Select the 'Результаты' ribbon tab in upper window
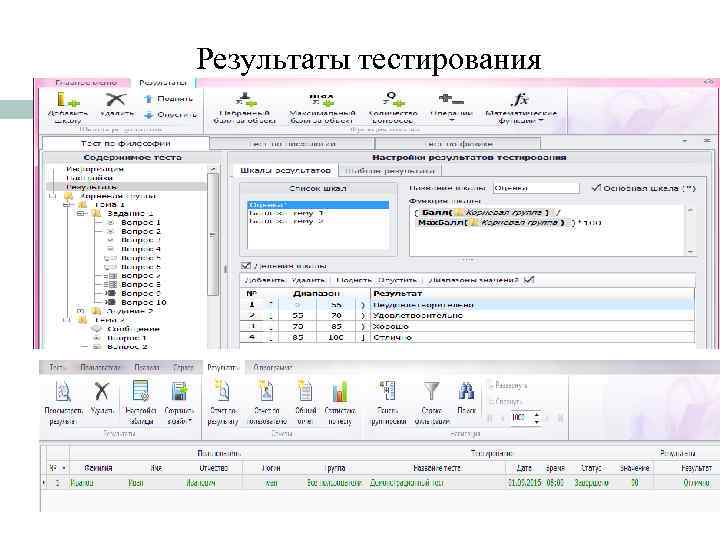720x540 pixels. tap(163, 83)
